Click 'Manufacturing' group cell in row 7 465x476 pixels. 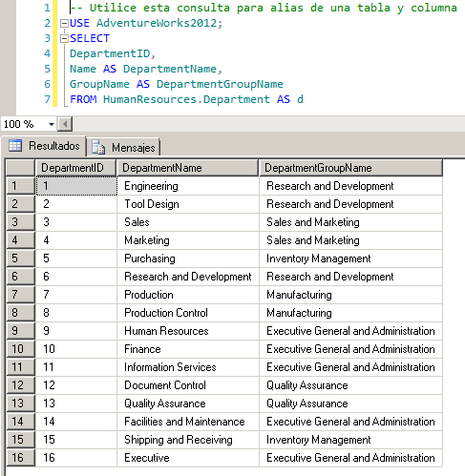(x=351, y=295)
